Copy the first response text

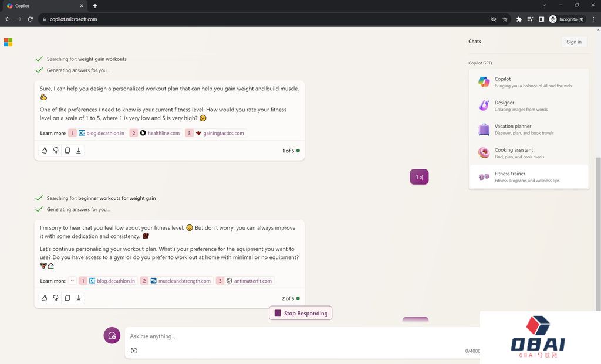[67, 151]
